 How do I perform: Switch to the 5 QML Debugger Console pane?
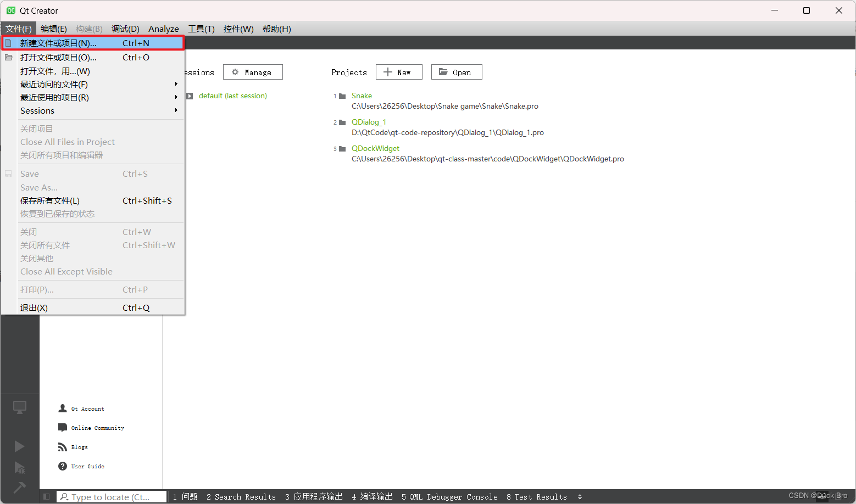pyautogui.click(x=449, y=497)
